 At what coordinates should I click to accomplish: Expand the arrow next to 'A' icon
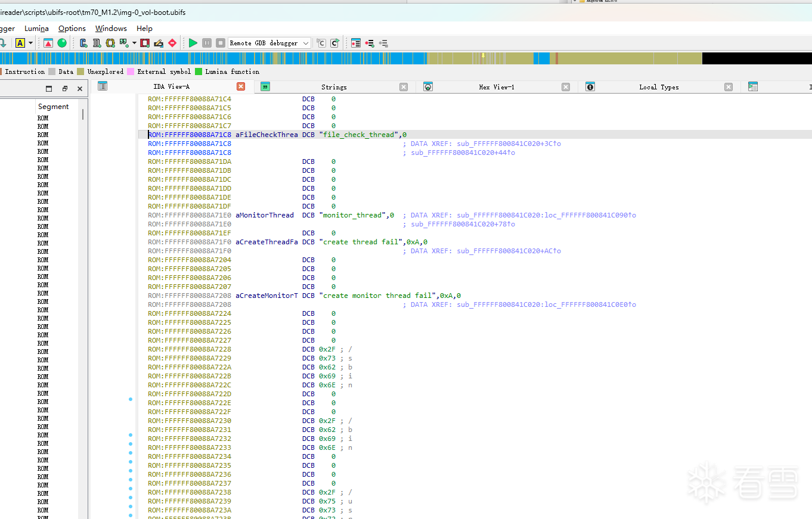pyautogui.click(x=30, y=43)
